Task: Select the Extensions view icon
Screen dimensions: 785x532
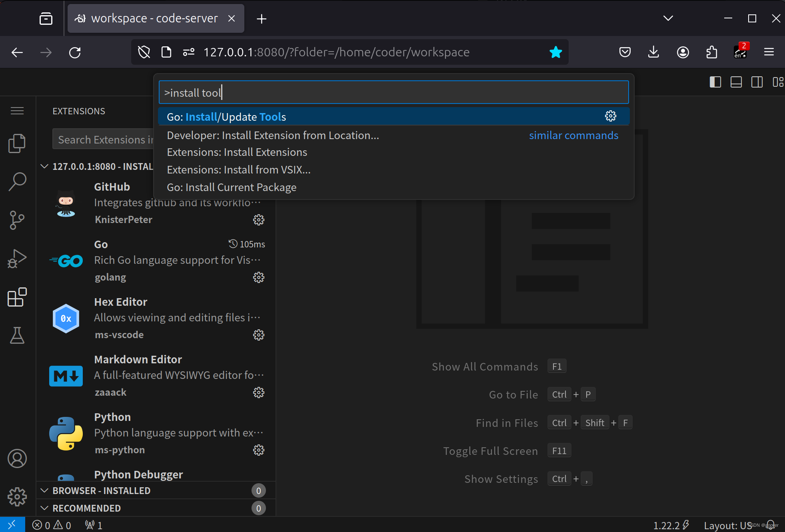Action: [x=17, y=297]
